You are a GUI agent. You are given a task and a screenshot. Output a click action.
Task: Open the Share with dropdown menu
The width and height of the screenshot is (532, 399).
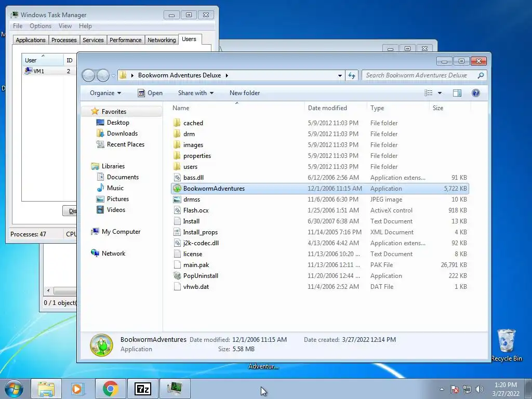point(196,93)
